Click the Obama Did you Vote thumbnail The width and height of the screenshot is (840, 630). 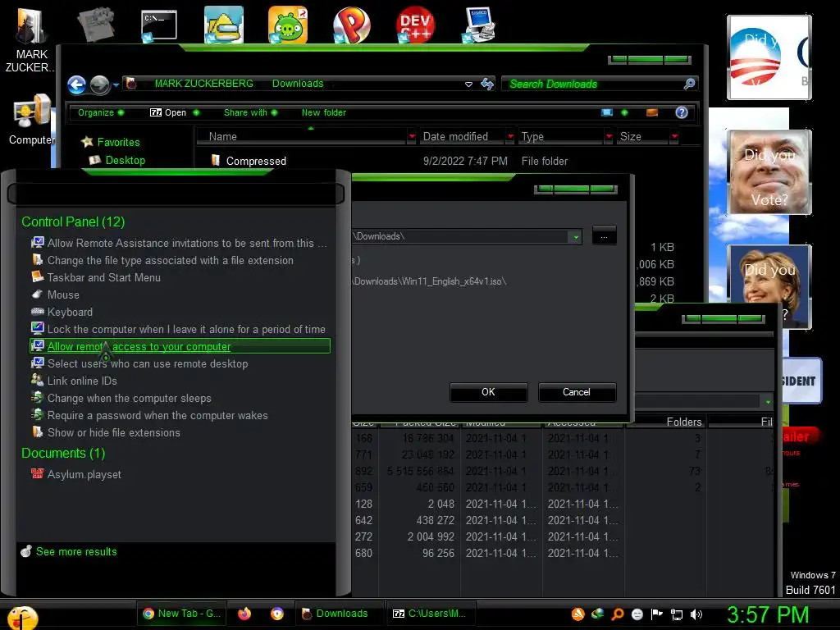point(769,57)
